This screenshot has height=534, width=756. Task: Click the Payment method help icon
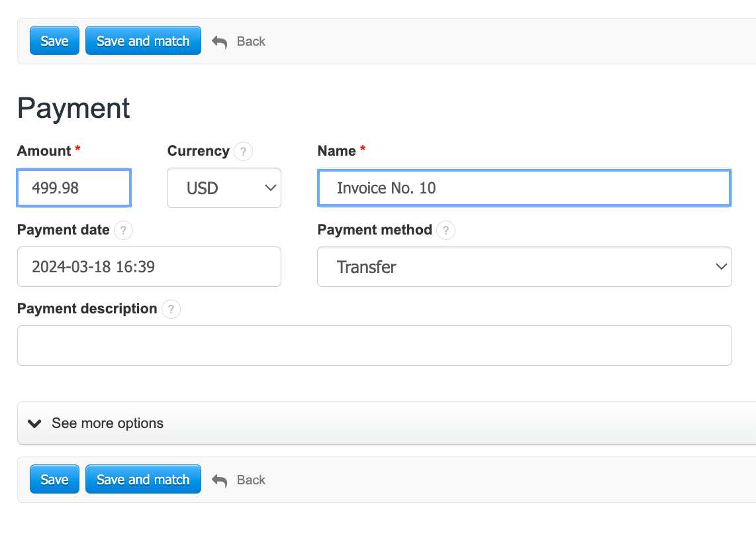click(446, 231)
